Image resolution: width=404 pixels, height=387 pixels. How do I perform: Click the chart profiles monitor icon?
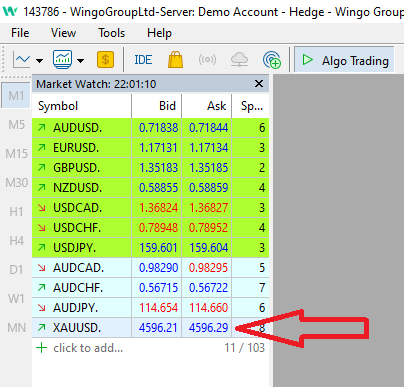pos(62,60)
